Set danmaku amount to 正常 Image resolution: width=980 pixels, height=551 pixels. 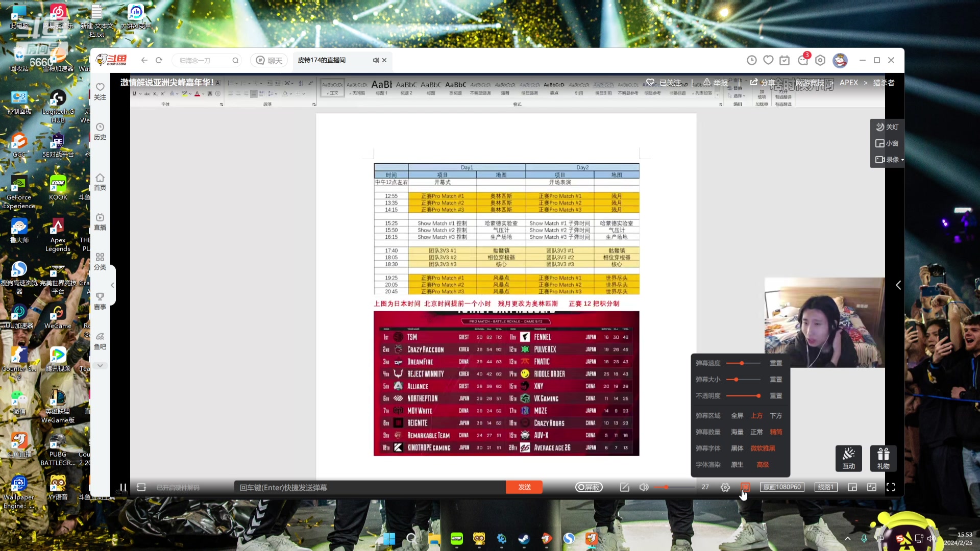tap(756, 432)
